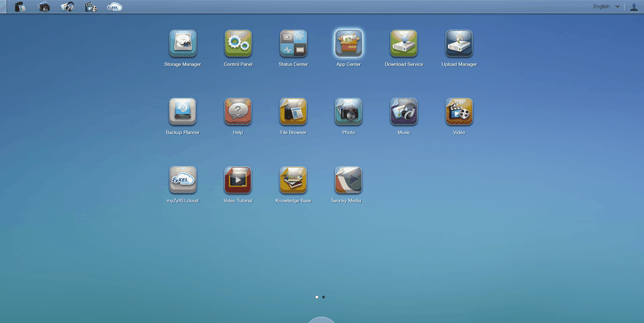644x323 pixels.
Task: Open the user account menu icon
Action: point(634,7)
